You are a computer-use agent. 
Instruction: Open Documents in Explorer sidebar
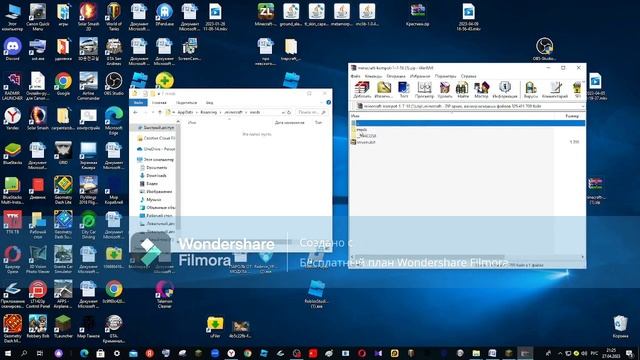[153, 168]
